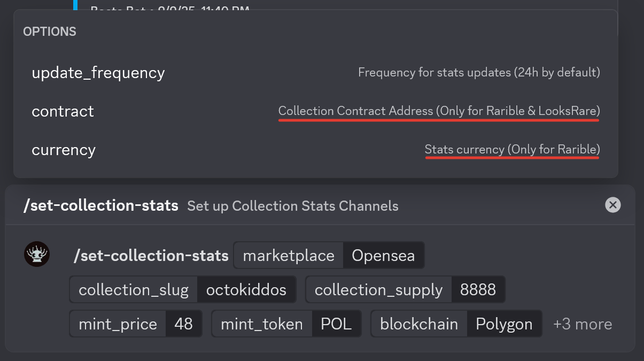Change the POL mint_token value
The height and width of the screenshot is (361, 644).
336,324
